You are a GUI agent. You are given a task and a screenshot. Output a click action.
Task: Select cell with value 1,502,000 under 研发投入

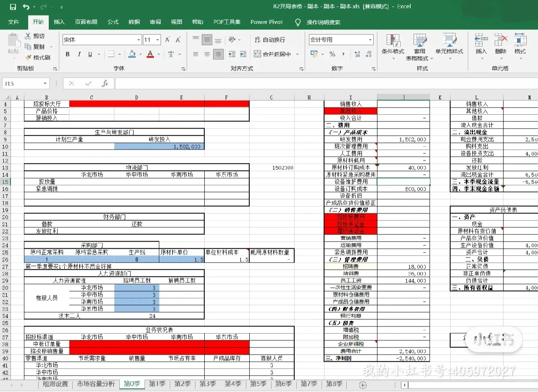[159, 147]
